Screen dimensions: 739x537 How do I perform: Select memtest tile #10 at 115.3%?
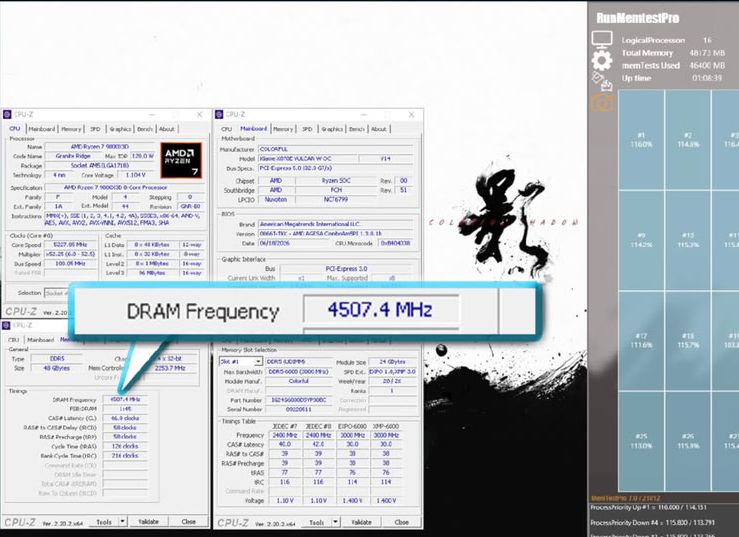(688, 240)
